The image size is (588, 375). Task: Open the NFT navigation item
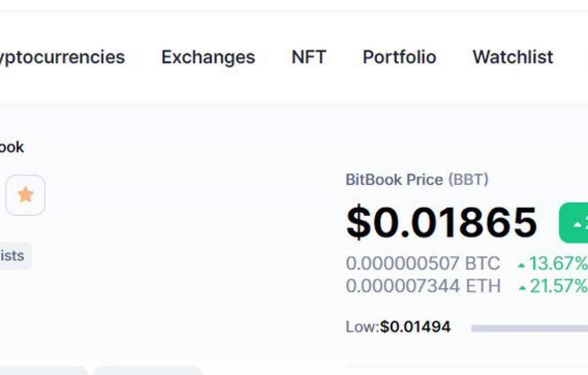click(309, 57)
